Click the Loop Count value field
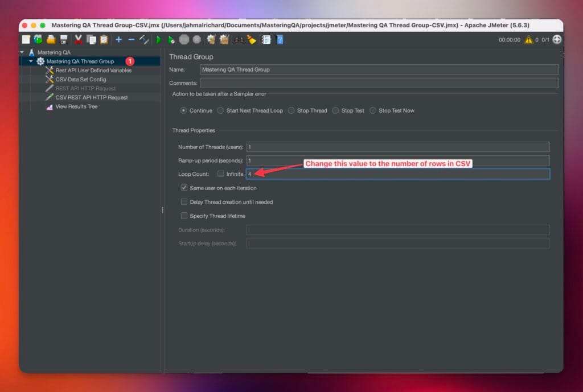This screenshot has height=392, width=583. coord(398,174)
